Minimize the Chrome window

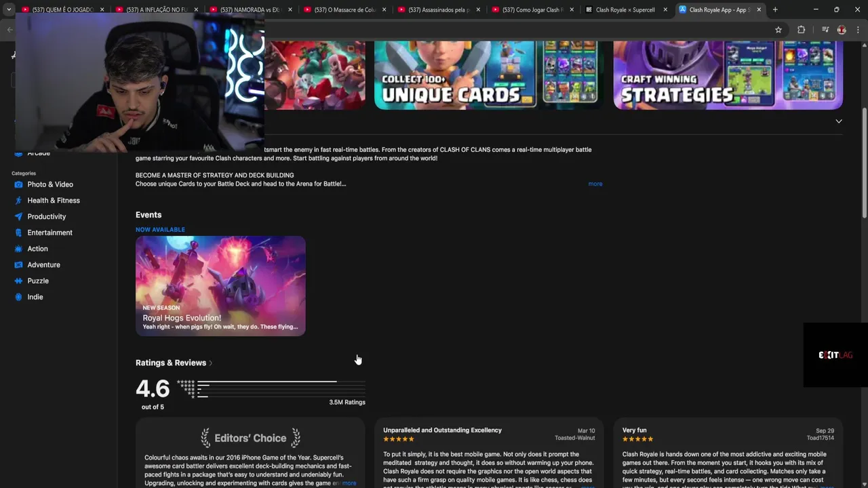[x=816, y=9]
